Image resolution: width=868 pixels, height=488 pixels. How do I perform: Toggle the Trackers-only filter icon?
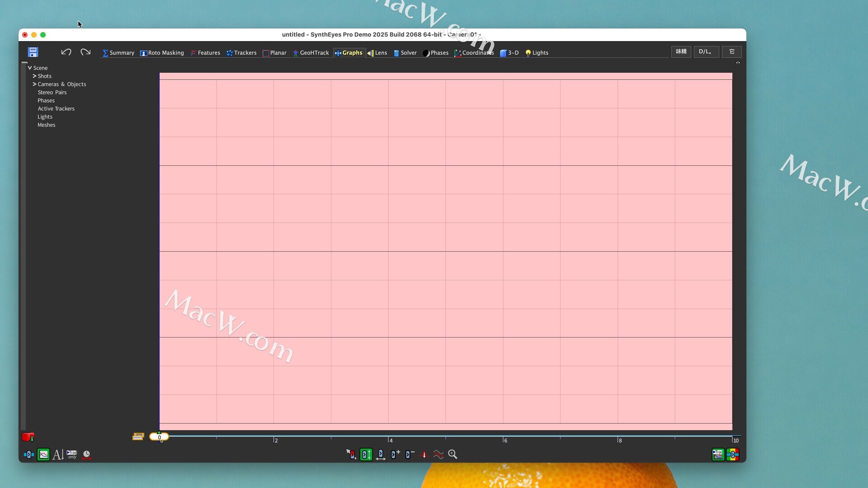coord(72,455)
